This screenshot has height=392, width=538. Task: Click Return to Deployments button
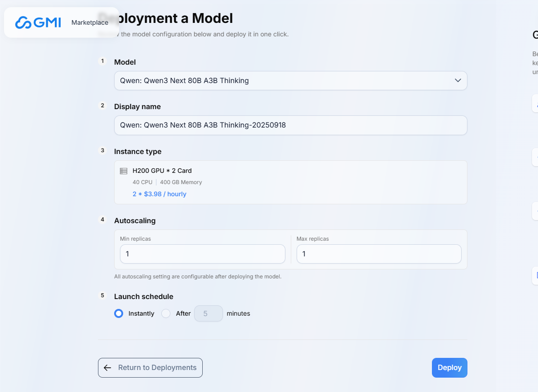pyautogui.click(x=150, y=368)
